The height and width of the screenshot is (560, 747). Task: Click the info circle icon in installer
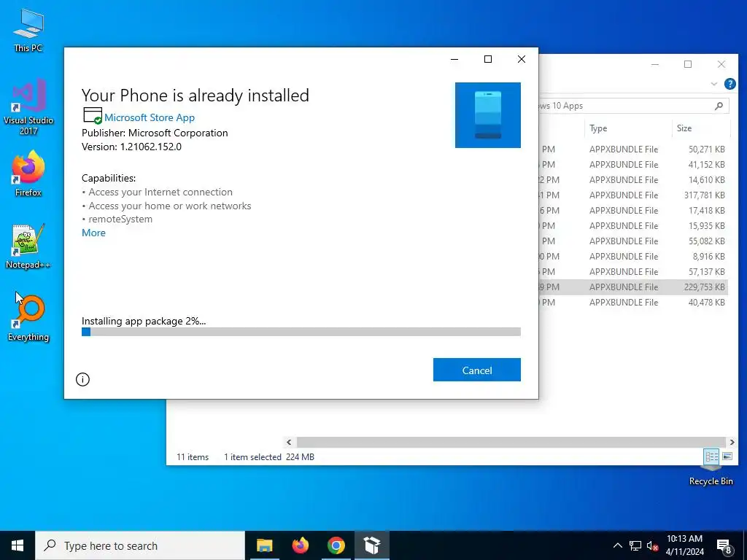point(82,379)
